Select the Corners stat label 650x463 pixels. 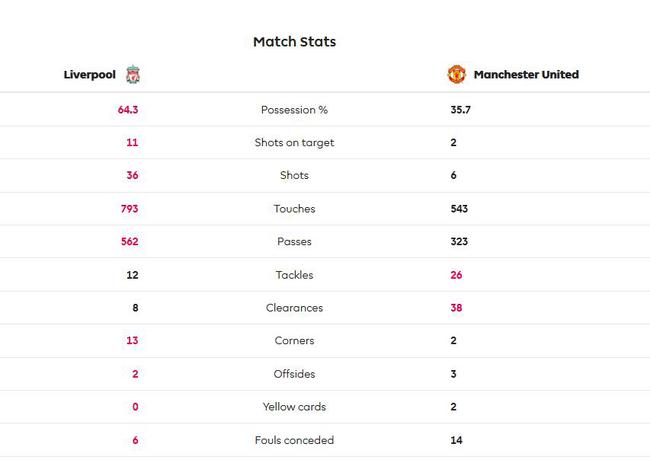294,341
